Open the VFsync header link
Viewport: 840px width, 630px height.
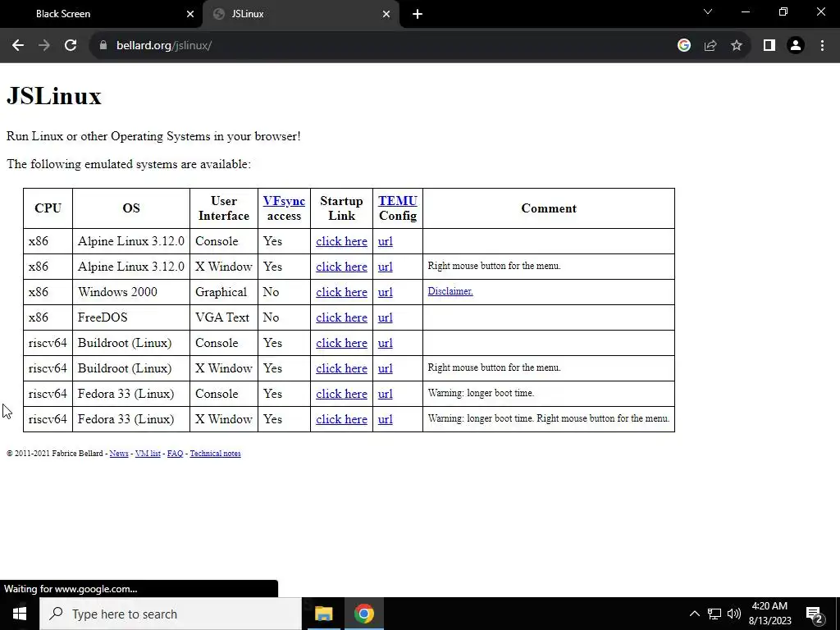pos(284,201)
